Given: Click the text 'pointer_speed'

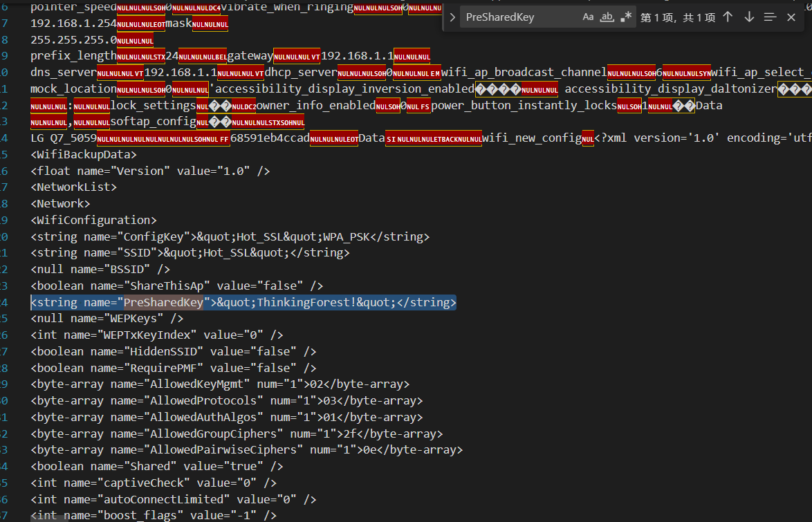Looking at the screenshot, I should tap(73, 7).
